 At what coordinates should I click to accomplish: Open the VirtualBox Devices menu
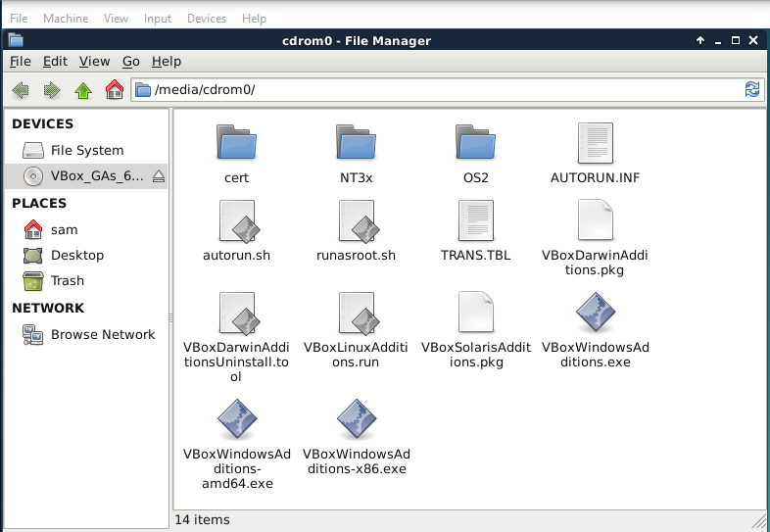[207, 19]
